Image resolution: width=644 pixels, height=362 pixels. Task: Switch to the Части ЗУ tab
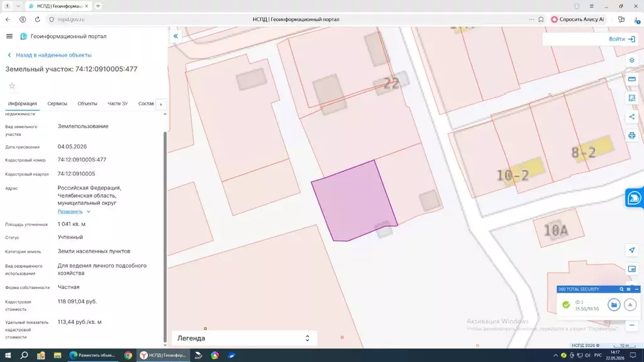coord(118,104)
